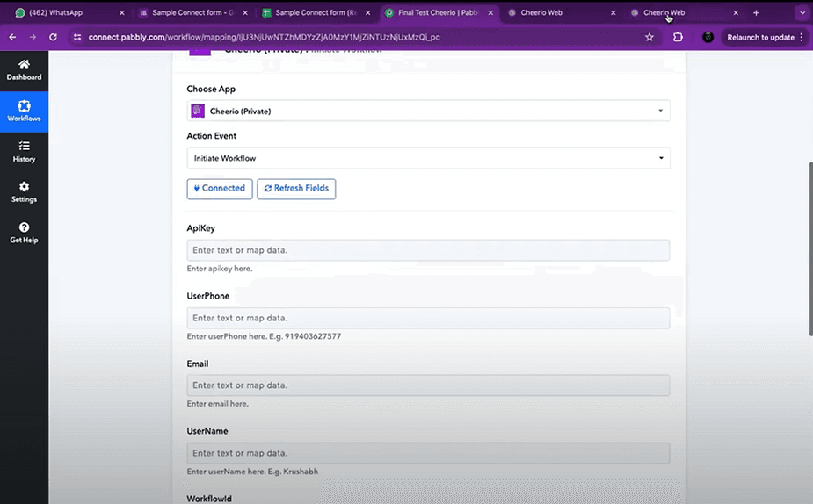
Task: Open the Chrome profile avatar
Action: click(x=708, y=37)
